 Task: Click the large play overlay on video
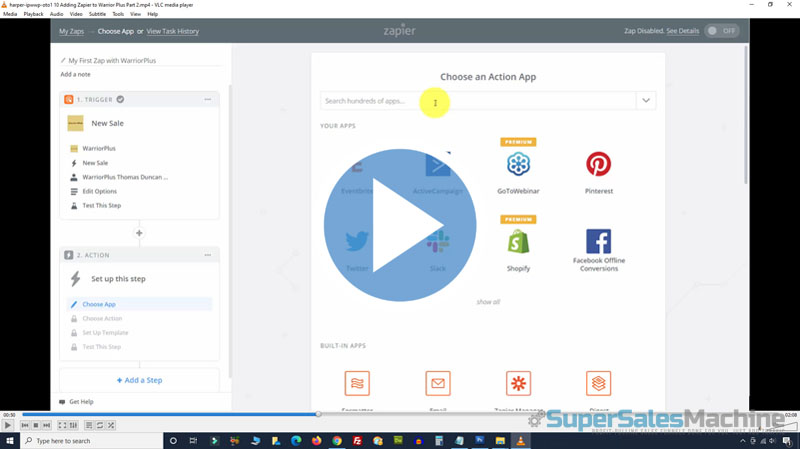(398, 225)
